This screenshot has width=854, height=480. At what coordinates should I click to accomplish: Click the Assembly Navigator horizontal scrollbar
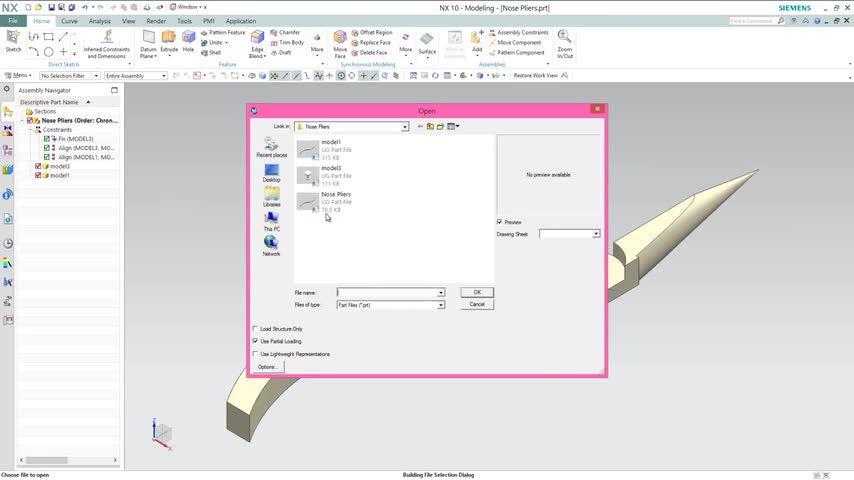coord(68,460)
